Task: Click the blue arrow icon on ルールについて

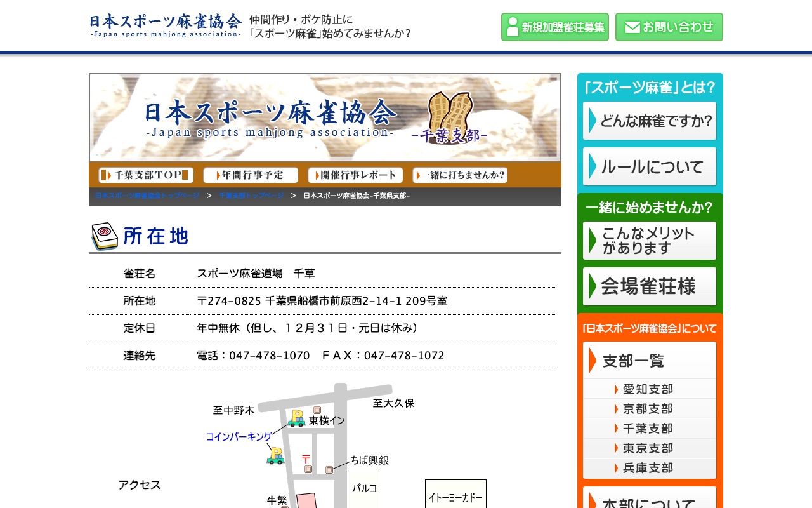Action: (x=592, y=166)
